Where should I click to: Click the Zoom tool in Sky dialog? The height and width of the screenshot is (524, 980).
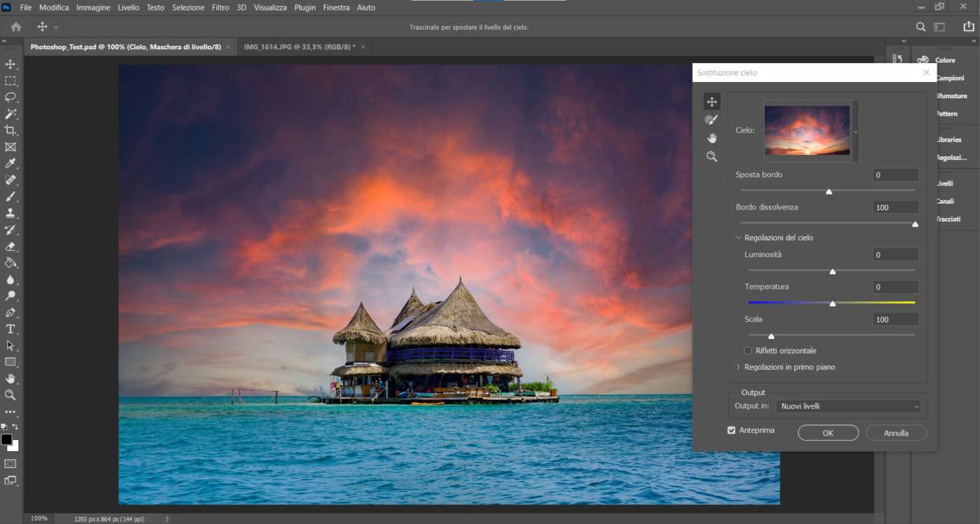(712, 157)
